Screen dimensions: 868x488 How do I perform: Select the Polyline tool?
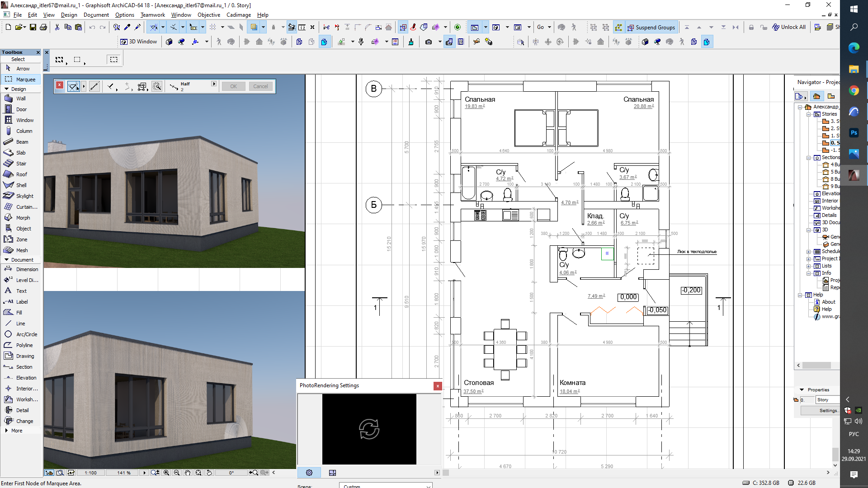(21, 345)
